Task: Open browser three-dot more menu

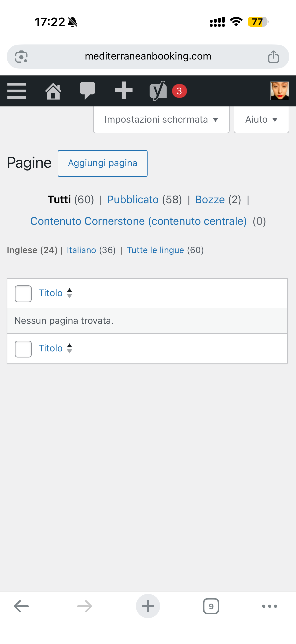Action: tap(270, 606)
